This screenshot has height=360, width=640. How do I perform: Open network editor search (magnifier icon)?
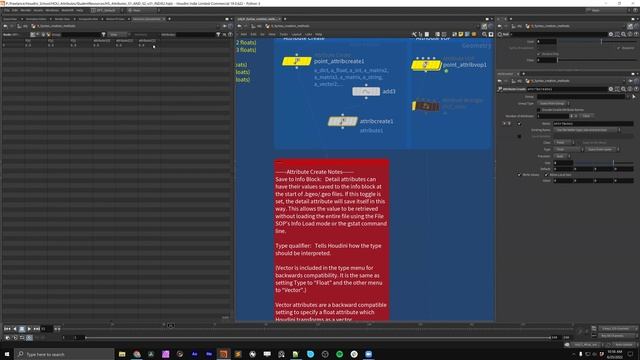[x=484, y=34]
